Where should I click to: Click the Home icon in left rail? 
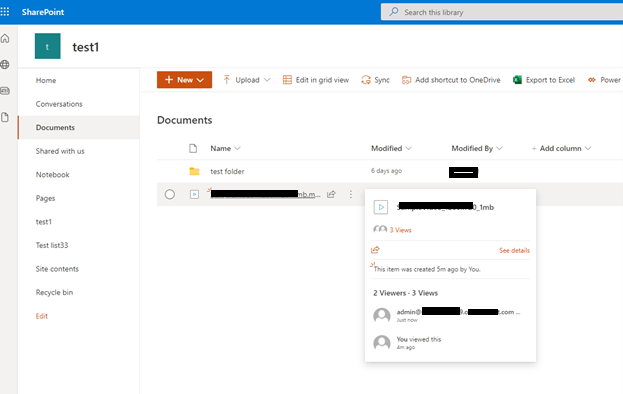5,39
